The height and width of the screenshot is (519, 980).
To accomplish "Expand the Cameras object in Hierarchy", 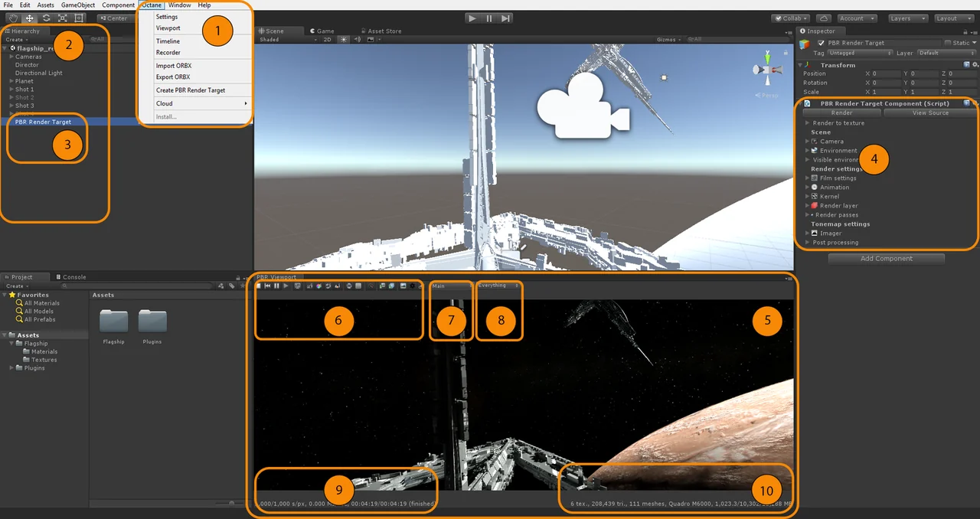I will click(x=11, y=57).
